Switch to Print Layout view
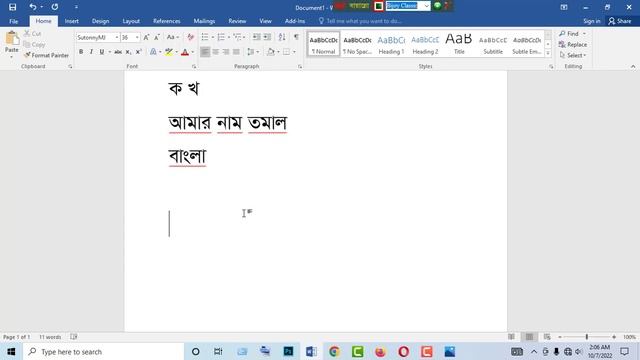This screenshot has width=640, height=360. (x=529, y=337)
